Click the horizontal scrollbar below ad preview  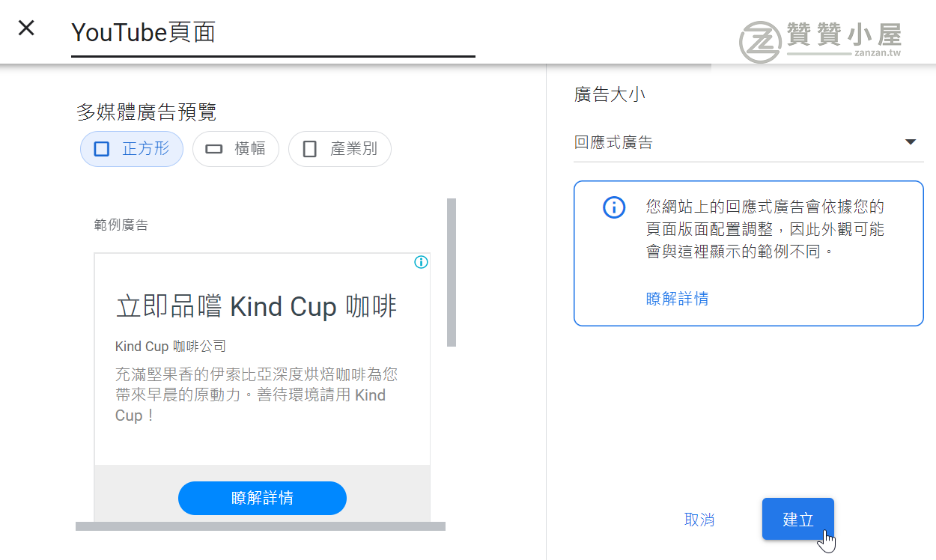coord(261,526)
